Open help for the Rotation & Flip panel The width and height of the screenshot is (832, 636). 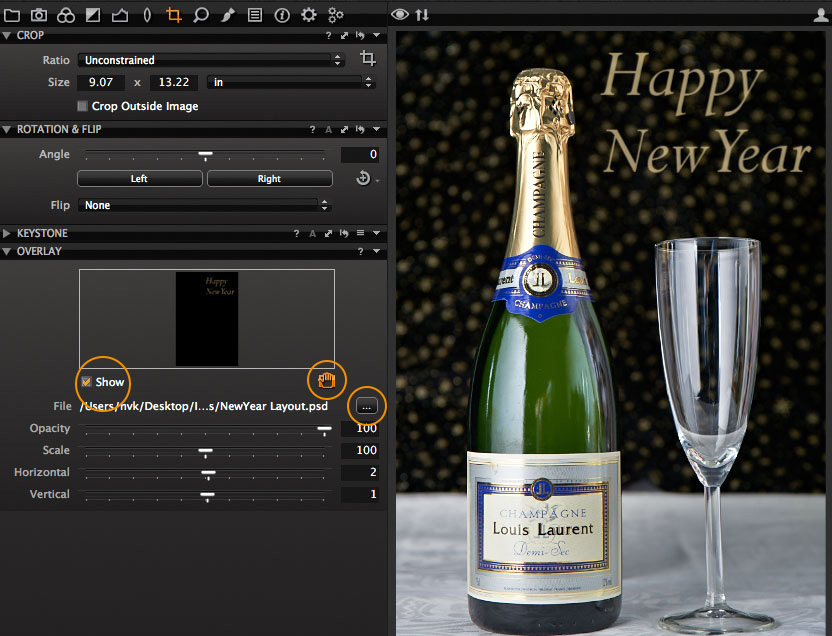click(x=313, y=129)
